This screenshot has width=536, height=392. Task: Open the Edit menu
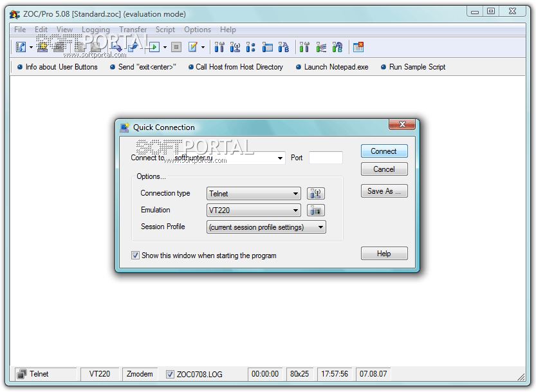click(x=41, y=30)
